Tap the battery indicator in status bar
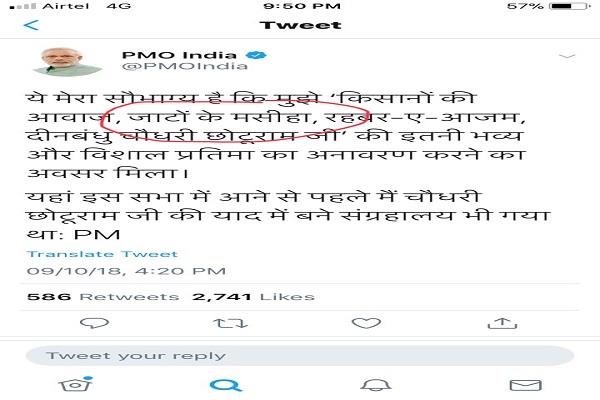600x400 pixels. 569,6
